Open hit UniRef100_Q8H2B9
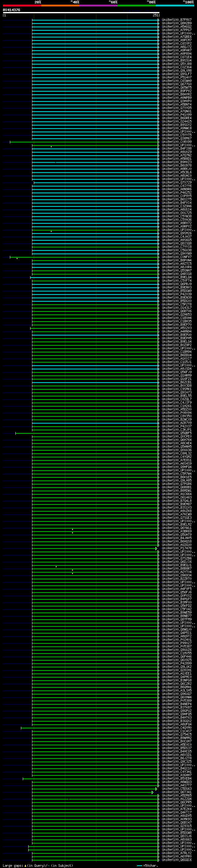 (x=176, y=23)
